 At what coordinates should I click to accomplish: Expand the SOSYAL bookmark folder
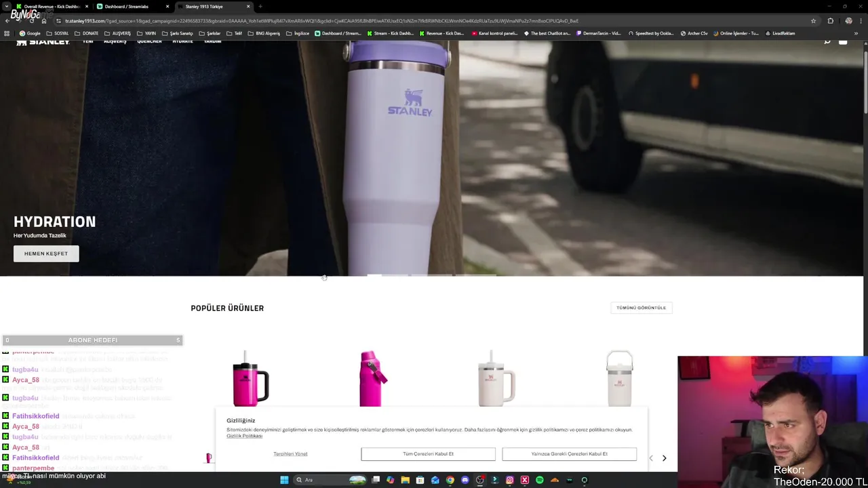coord(58,33)
